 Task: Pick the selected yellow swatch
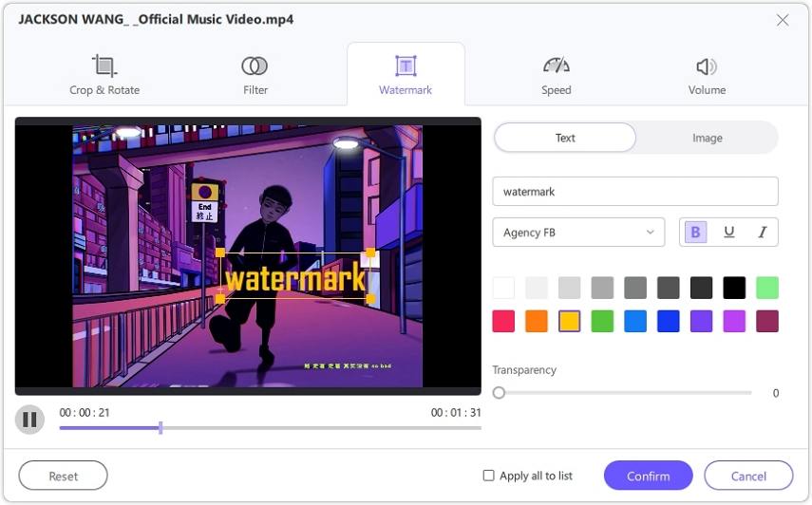(x=570, y=321)
